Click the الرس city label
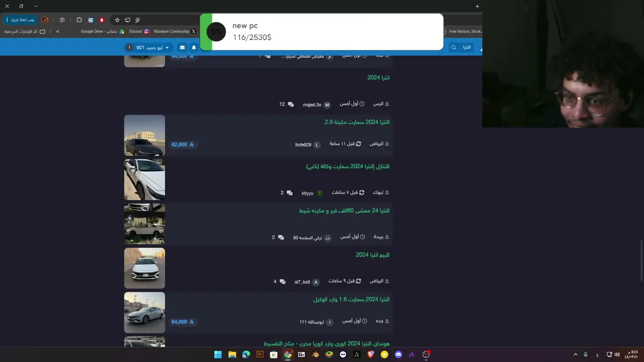This screenshot has height=362, width=644. coord(381,104)
